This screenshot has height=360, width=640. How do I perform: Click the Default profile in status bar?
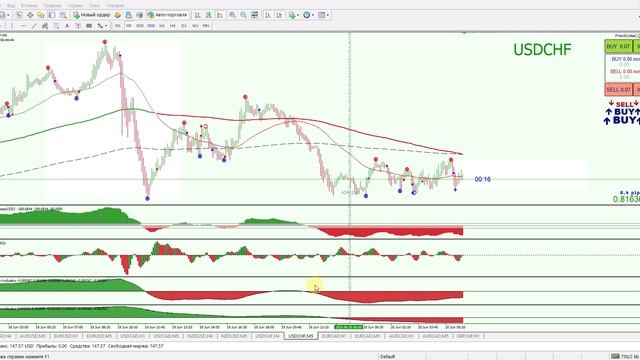pyautogui.click(x=387, y=356)
